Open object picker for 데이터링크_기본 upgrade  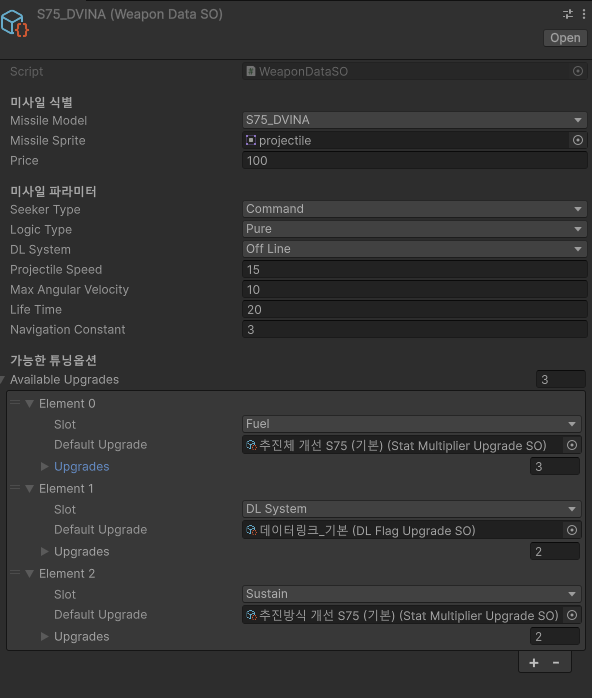[x=572, y=530]
